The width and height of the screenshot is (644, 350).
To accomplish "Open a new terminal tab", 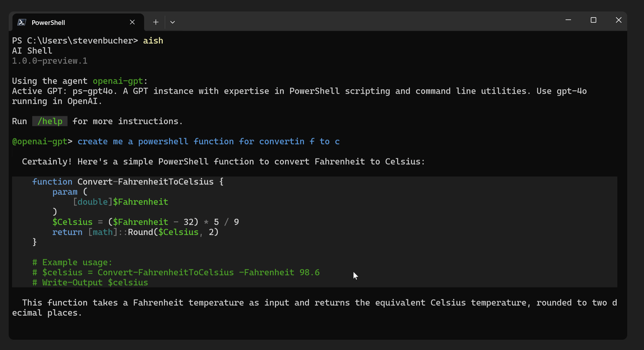I will coord(156,22).
